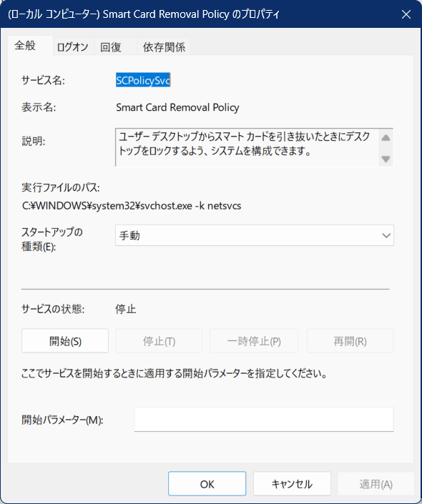Click the 表示名: label

pos(39,107)
